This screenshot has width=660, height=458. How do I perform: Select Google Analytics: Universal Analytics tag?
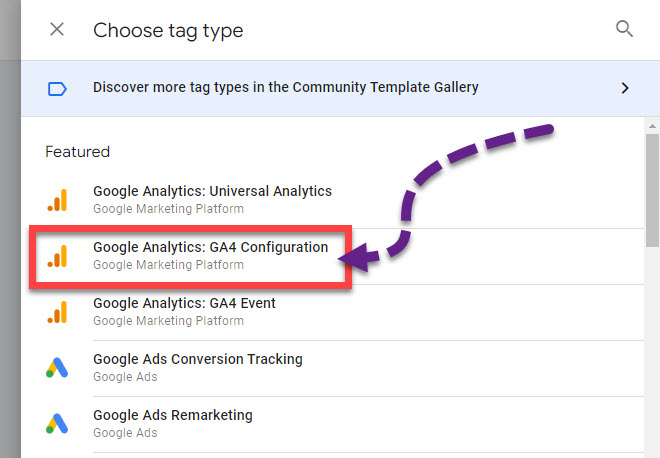tap(212, 191)
